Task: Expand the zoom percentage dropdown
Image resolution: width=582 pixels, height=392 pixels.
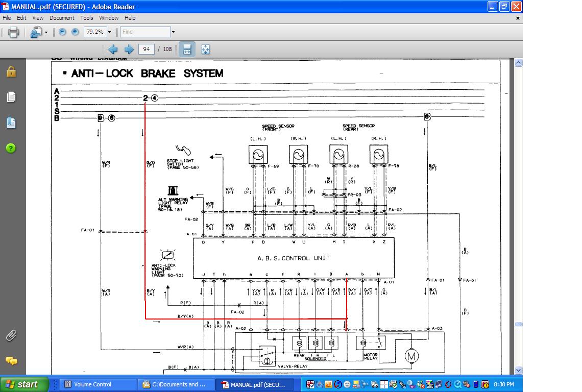Action: [109, 32]
